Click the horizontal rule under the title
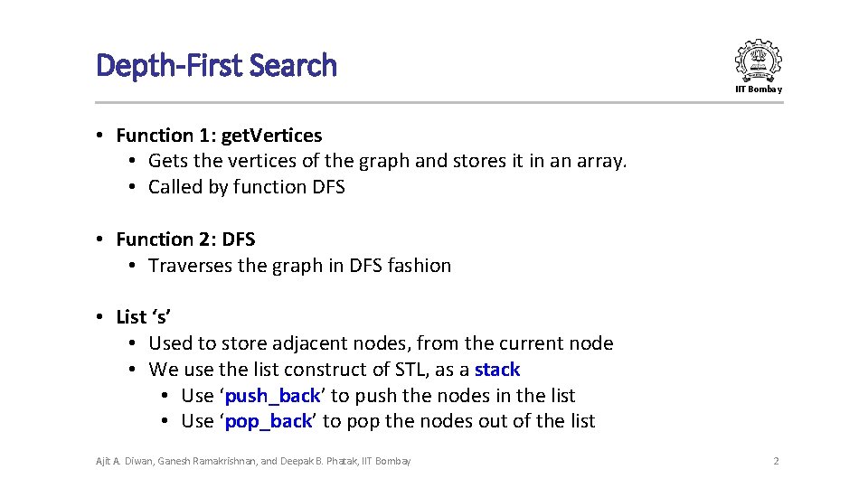The height and width of the screenshot is (488, 868). point(439,102)
